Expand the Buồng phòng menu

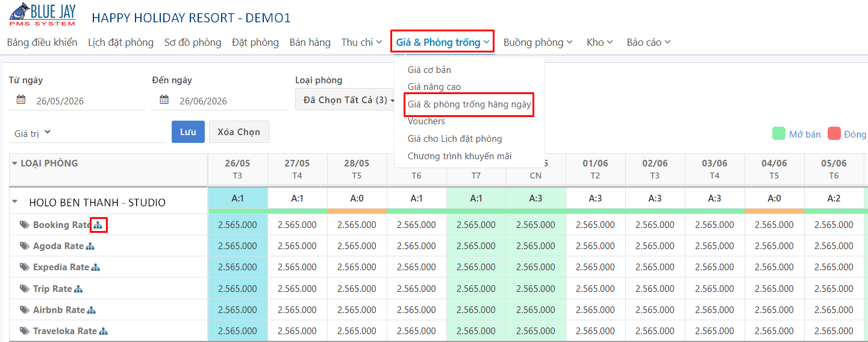(537, 42)
